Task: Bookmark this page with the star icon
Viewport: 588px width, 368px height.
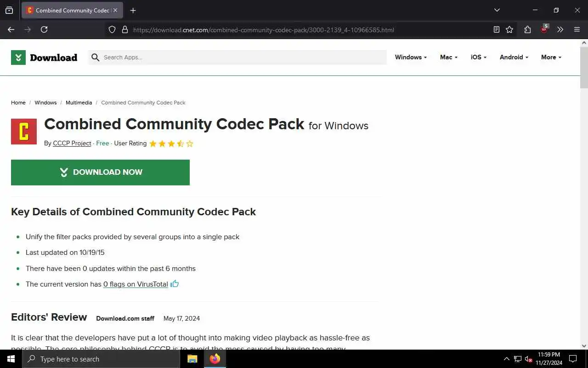Action: [509, 29]
